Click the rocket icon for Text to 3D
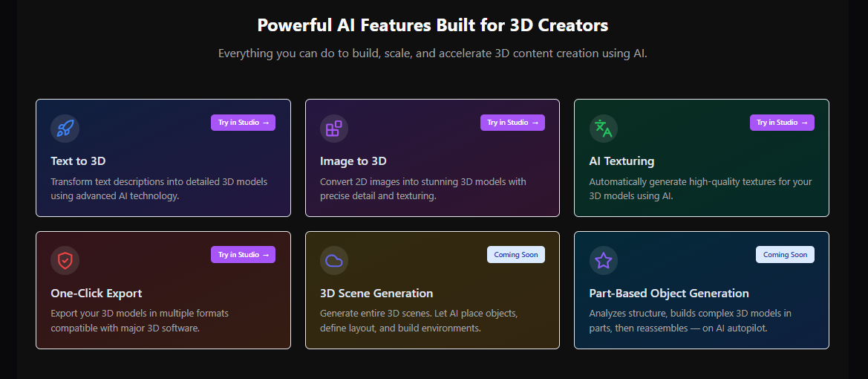 tap(65, 129)
